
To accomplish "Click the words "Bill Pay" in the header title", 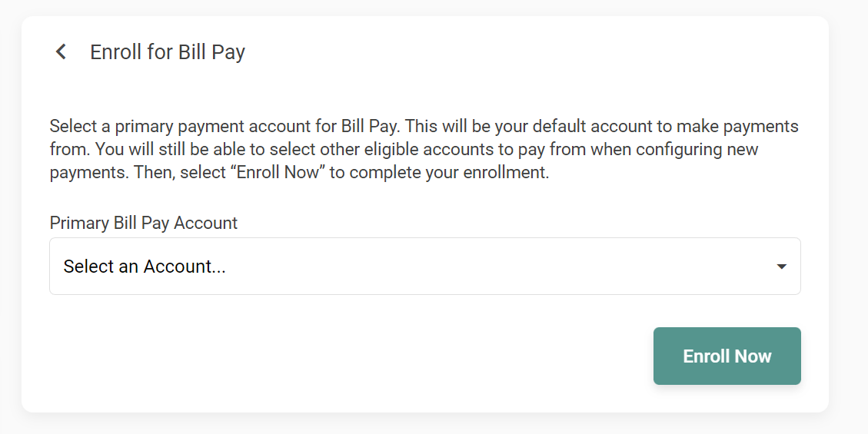I will click(x=211, y=52).
